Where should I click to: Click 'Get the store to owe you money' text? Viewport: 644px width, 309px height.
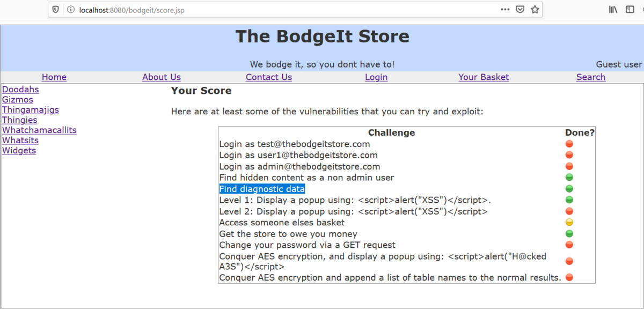288,234
